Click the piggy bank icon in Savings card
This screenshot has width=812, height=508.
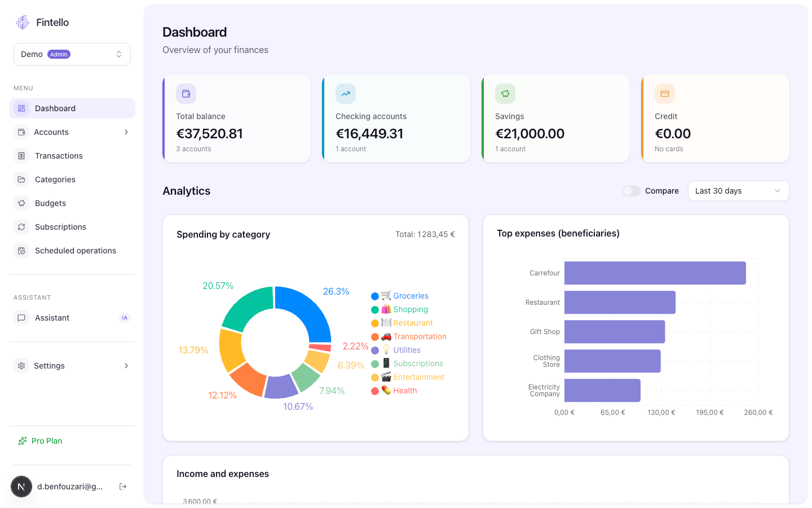click(x=505, y=94)
